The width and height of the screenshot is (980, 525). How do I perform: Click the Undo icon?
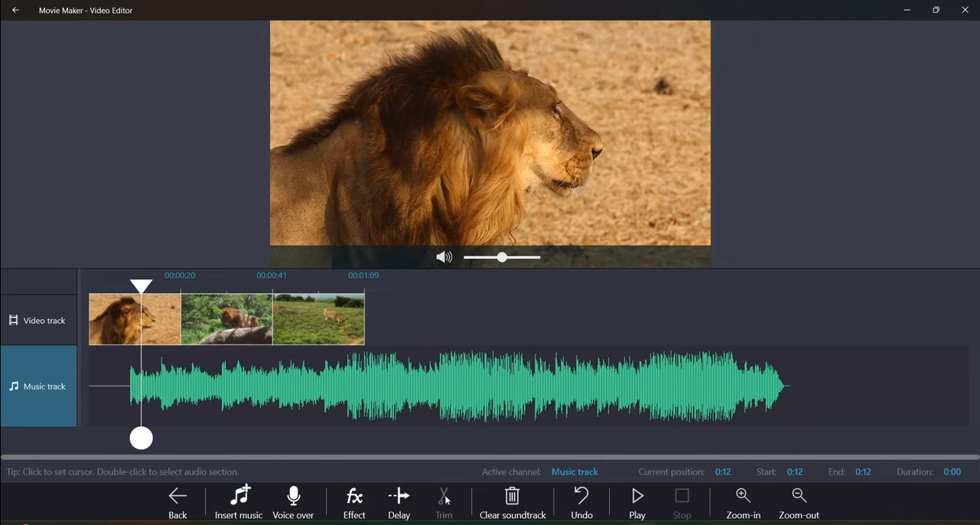[x=581, y=496]
